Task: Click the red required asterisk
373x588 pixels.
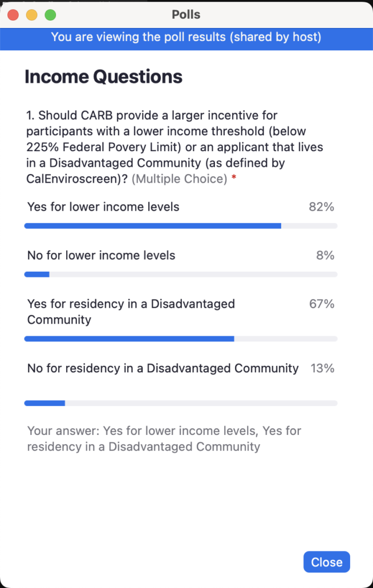Action: pos(234,179)
